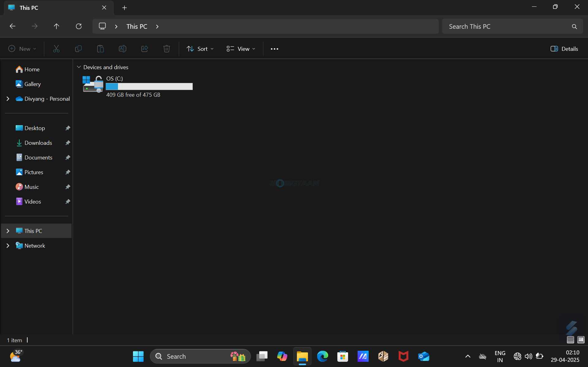Open the View dropdown
The image size is (588, 367).
[241, 49]
